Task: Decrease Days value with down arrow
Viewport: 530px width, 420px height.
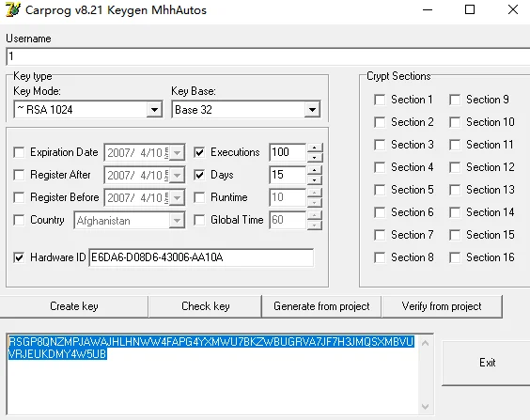Action: (315, 179)
